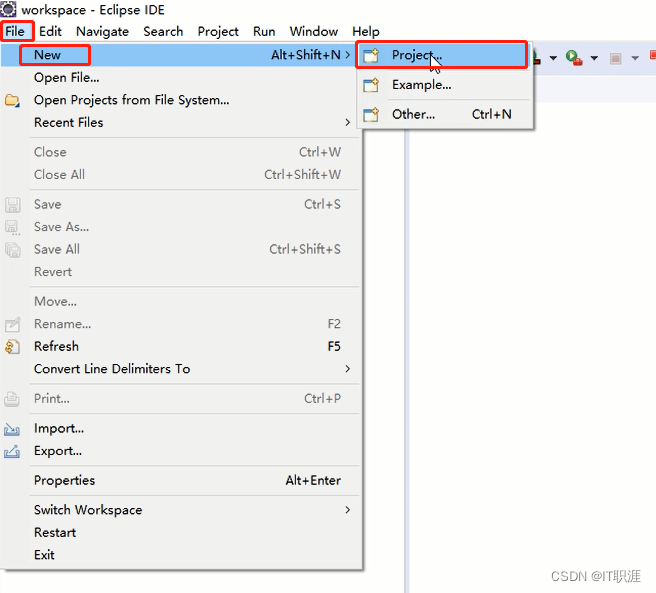Click the Refresh icon in File menu
The image size is (656, 593).
(x=12, y=347)
